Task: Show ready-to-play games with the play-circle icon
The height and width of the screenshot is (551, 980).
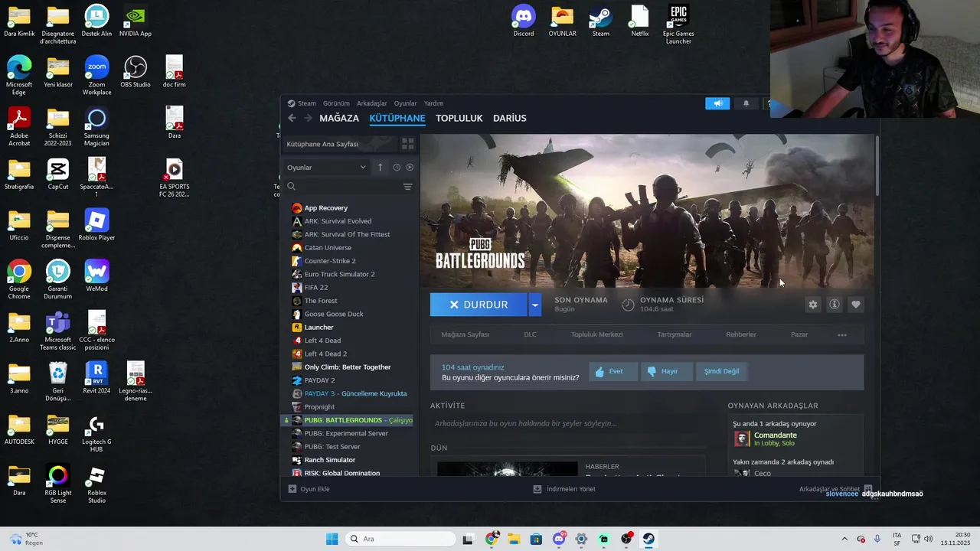Action: (410, 167)
